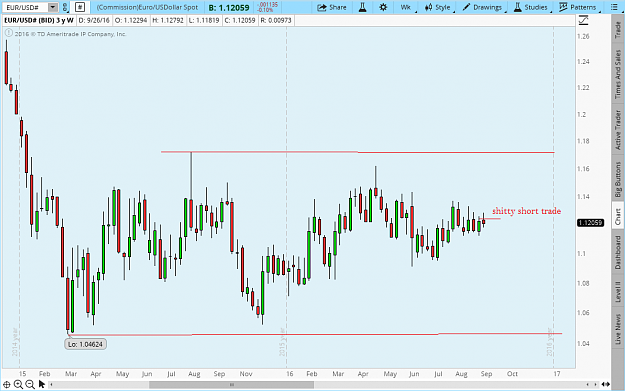Click the R: 0.00973 range value
Viewport: 625px width, 391px height.
pos(276,20)
